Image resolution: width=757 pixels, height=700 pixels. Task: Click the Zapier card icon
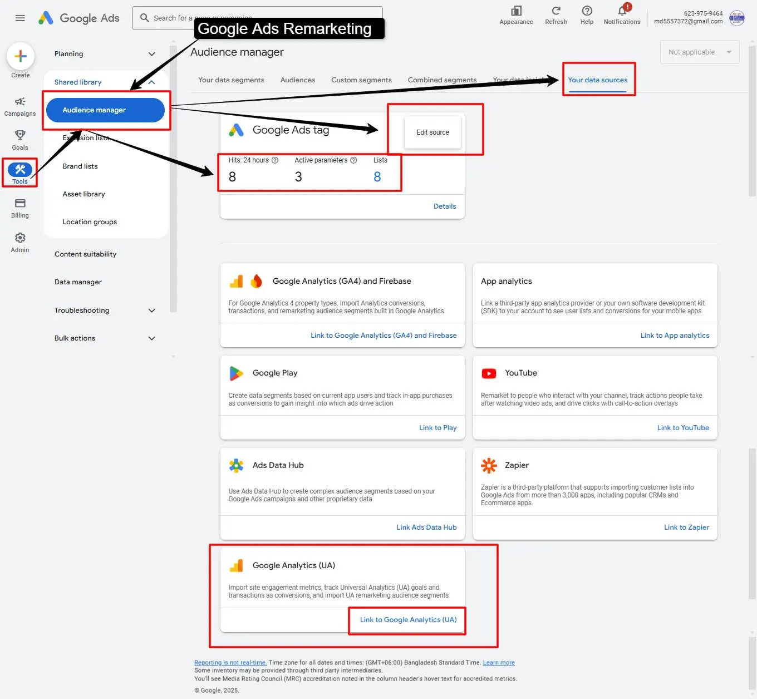click(489, 466)
